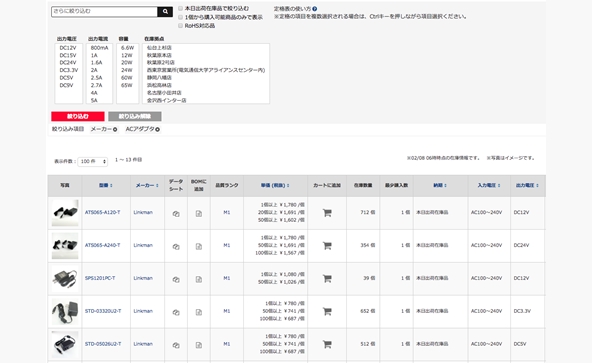Open the STD-03320U2-T product link
The image size is (592, 363).
click(x=103, y=311)
